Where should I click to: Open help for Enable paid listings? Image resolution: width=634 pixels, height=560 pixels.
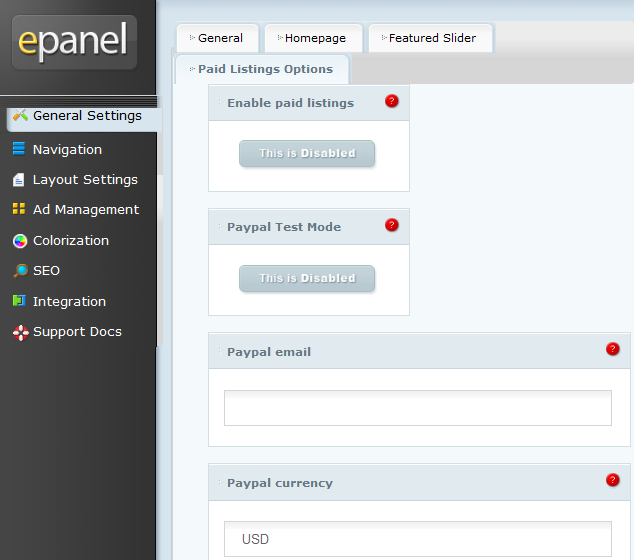[391, 101]
